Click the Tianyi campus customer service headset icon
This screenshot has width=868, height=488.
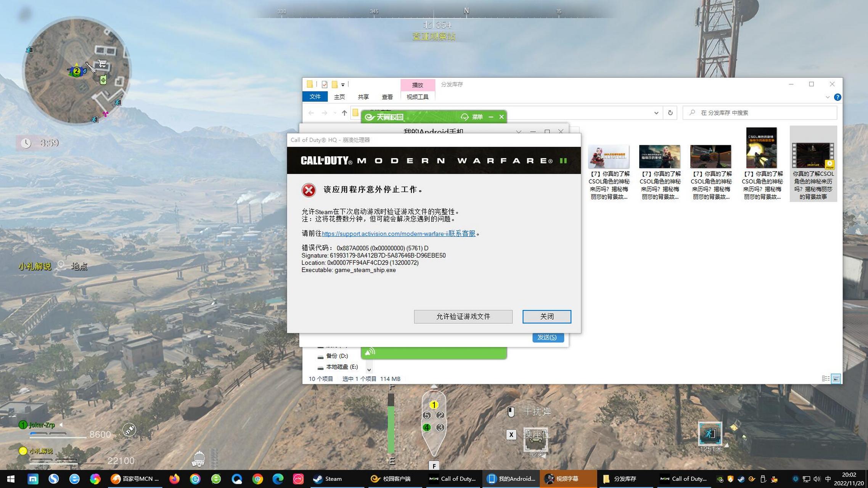(464, 117)
